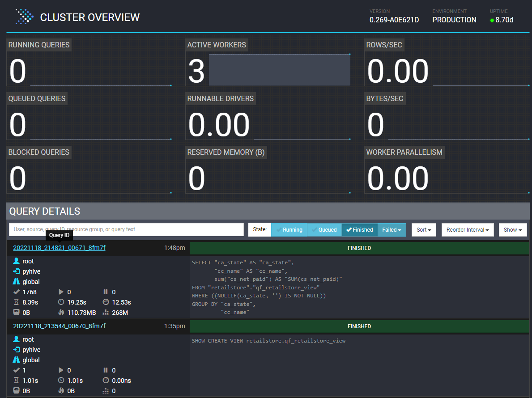Click the FINISHED progress bar for query 00670
Image resolution: width=532 pixels, height=398 pixels.
[359, 326]
